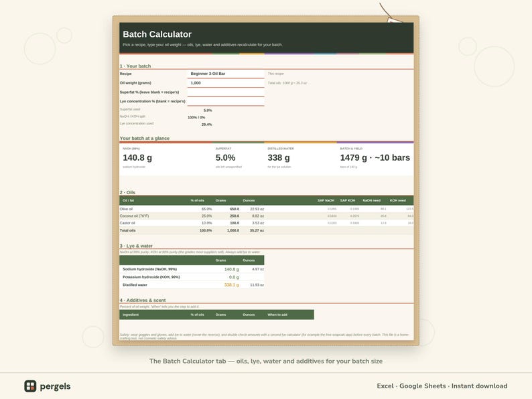Click the '1 · Your batch' section heading
This screenshot has height=399, width=532.
135,66
